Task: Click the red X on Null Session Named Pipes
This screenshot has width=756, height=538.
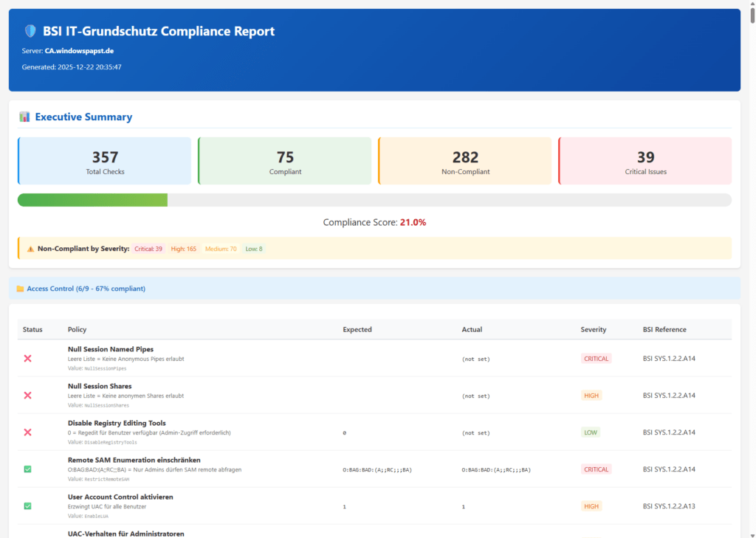Action: (x=27, y=359)
